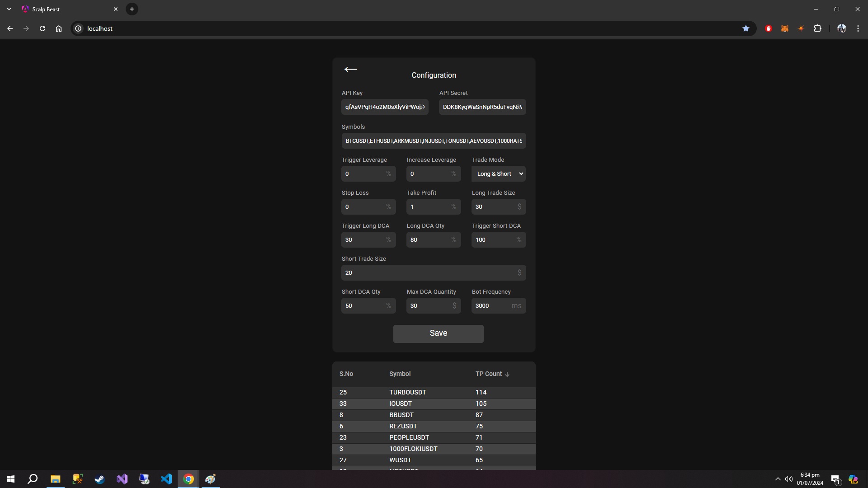Click the Symbols input field
Screen dimensions: 868x488
(x=434, y=141)
